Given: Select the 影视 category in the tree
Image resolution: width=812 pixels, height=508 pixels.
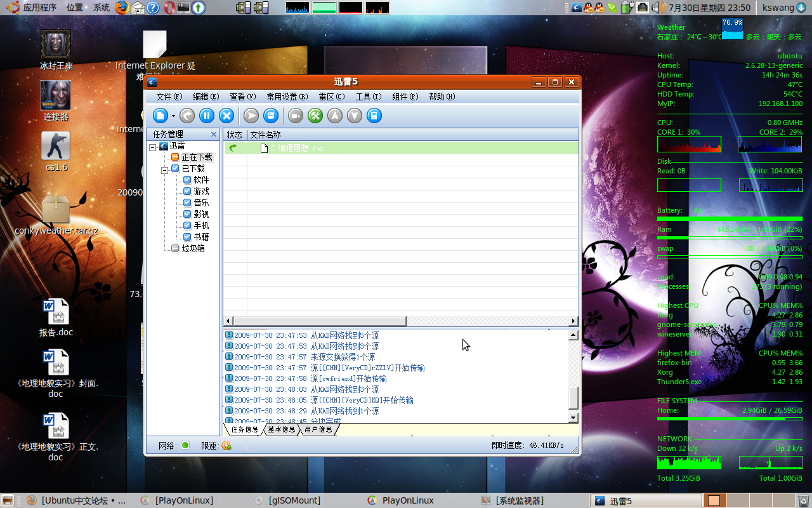Looking at the screenshot, I should pos(201,214).
